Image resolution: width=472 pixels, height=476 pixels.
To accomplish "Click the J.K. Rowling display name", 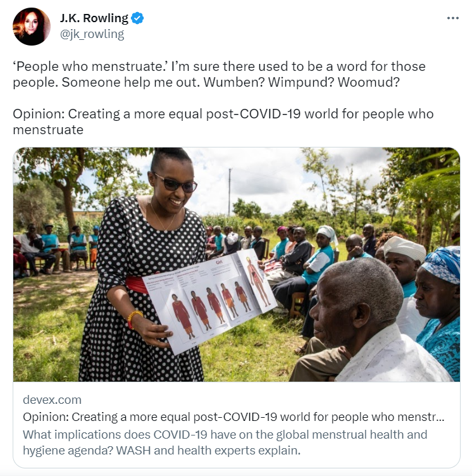I will (x=94, y=18).
